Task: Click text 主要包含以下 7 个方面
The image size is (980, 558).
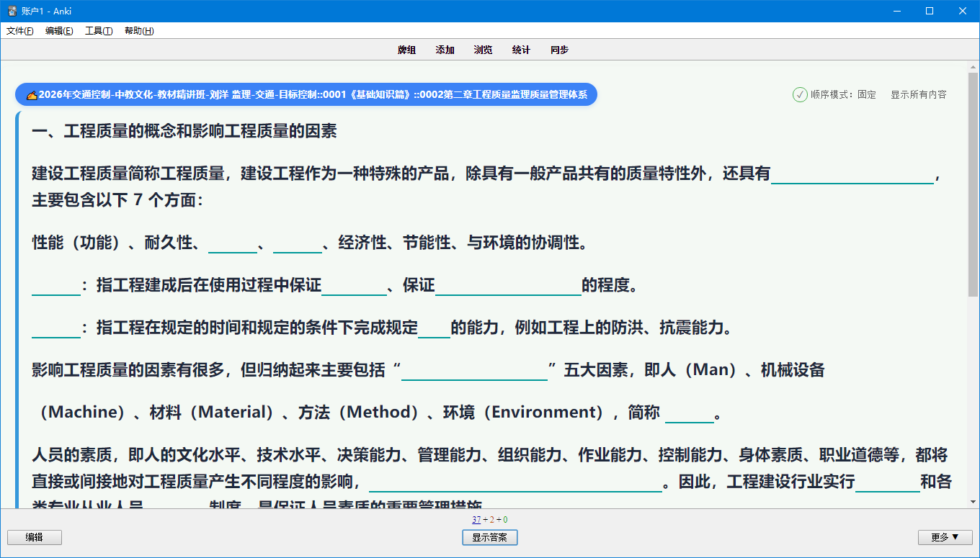Action: coord(113,200)
